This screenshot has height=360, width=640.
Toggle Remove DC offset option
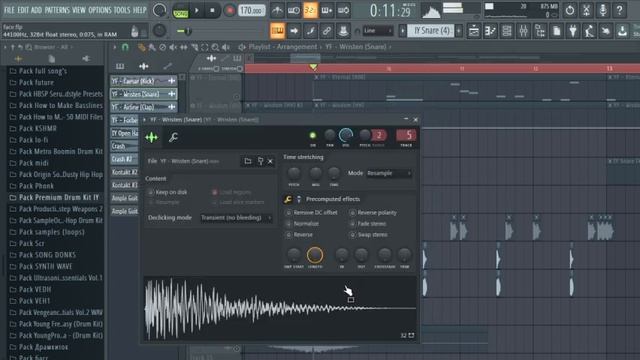click(312, 213)
